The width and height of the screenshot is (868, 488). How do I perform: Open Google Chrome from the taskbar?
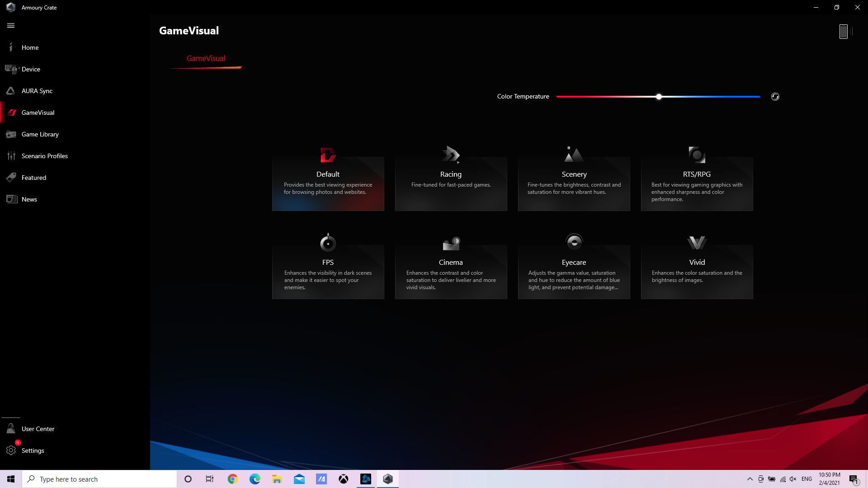pos(232,479)
